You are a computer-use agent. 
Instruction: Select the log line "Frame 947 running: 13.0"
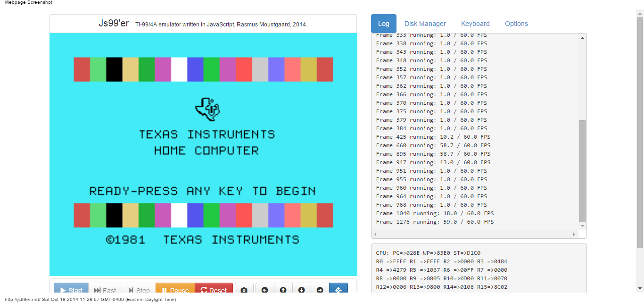coord(433,162)
